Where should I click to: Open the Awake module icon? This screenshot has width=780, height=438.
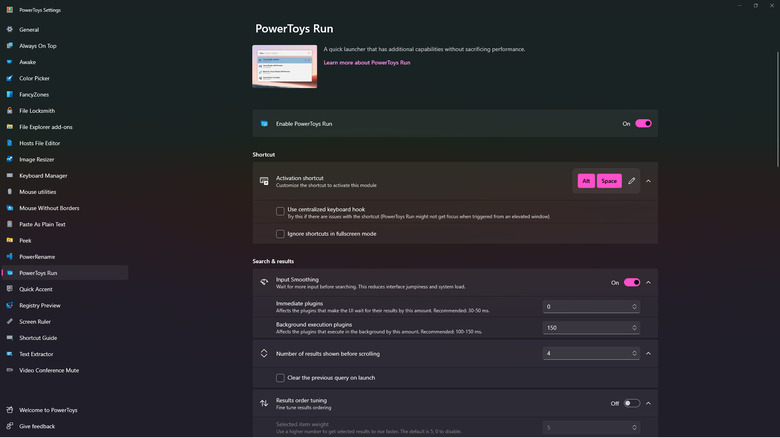pyautogui.click(x=10, y=62)
